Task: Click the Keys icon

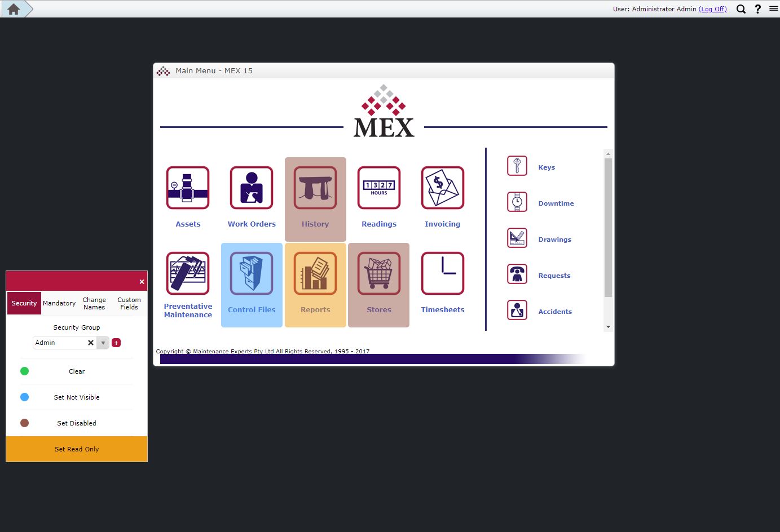Action: (x=517, y=166)
